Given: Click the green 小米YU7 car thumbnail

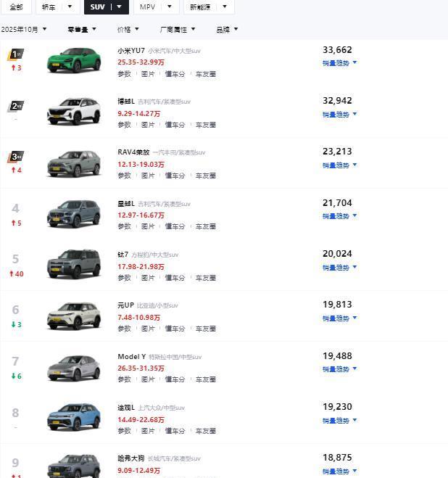Looking at the screenshot, I should [x=73, y=60].
